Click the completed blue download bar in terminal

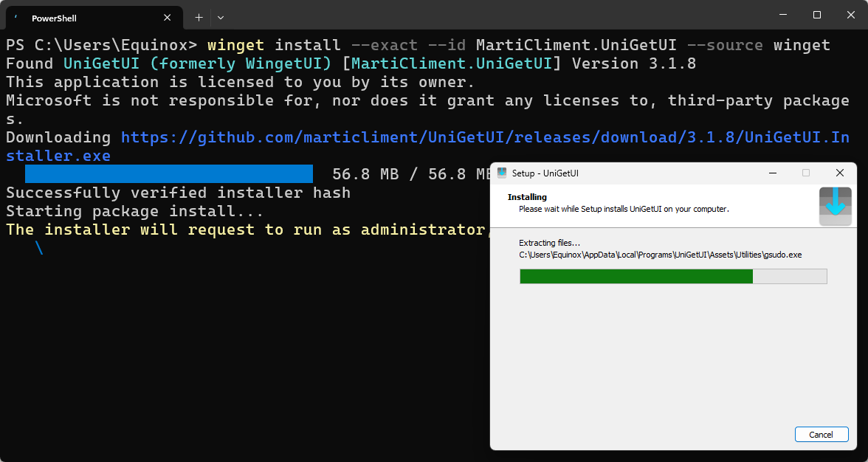168,173
